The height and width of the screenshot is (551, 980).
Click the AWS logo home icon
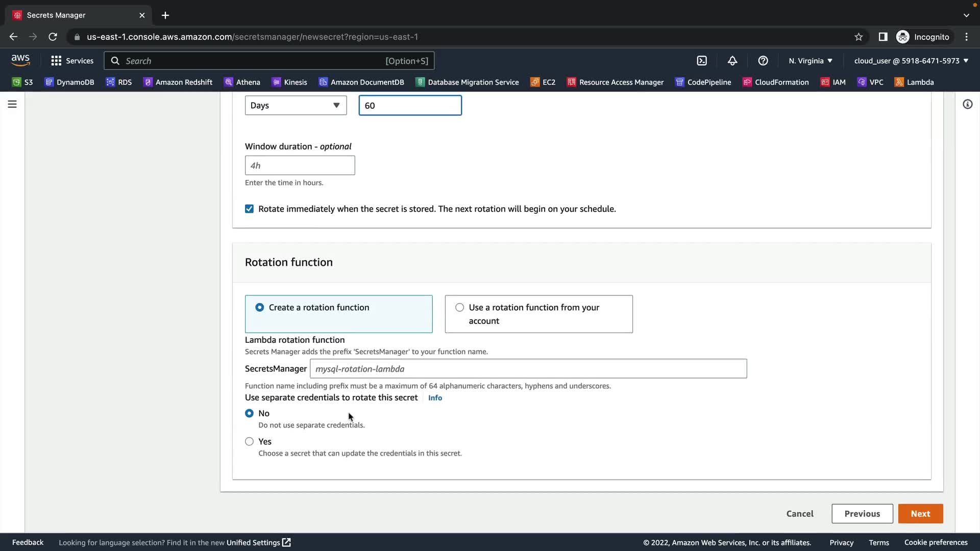[x=20, y=60]
